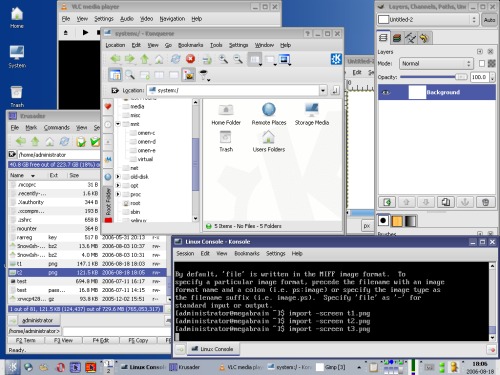This screenshot has width=500, height=375.
Task: Click New Layer button in GIMP Layers dialog
Action: pos(387,202)
